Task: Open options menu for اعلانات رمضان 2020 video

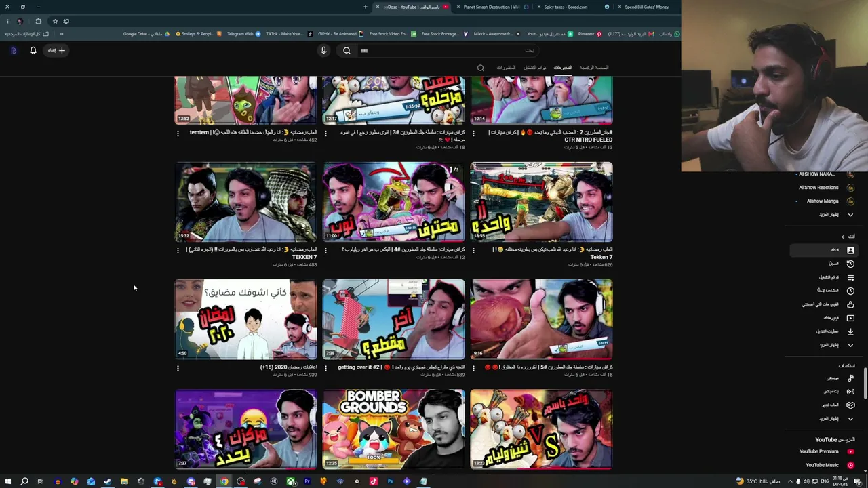Action: 178,368
